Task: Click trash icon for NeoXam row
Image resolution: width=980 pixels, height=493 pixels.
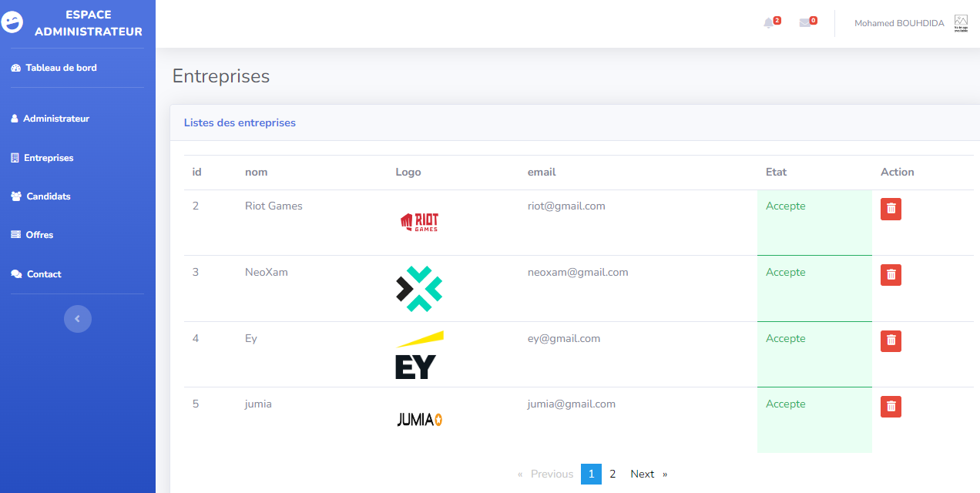Action: click(891, 275)
